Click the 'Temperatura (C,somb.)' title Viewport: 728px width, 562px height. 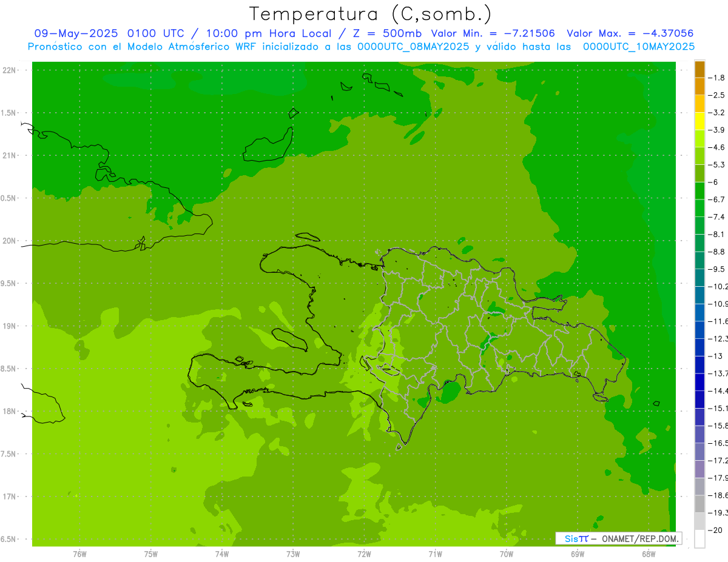pos(370,13)
